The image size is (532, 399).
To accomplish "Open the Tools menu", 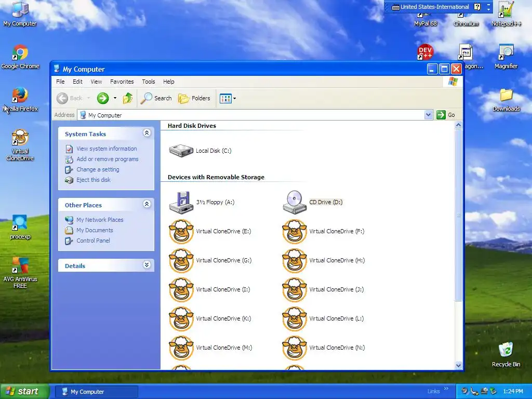I will [x=148, y=82].
